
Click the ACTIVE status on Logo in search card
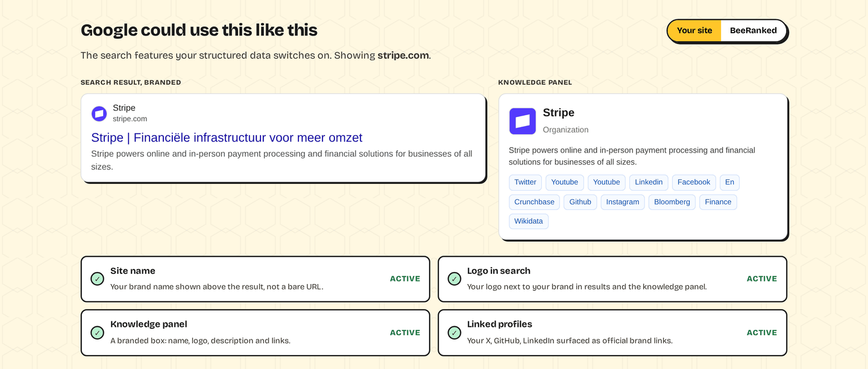click(x=762, y=279)
